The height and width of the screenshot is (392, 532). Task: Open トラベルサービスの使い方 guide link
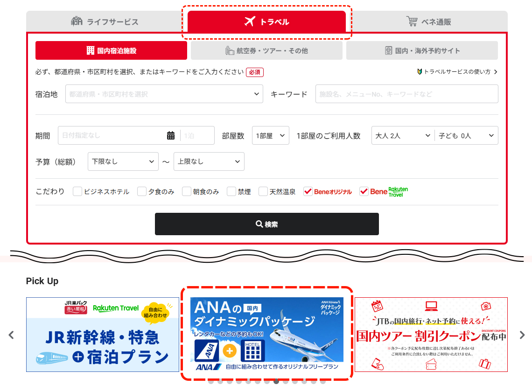[x=457, y=71]
